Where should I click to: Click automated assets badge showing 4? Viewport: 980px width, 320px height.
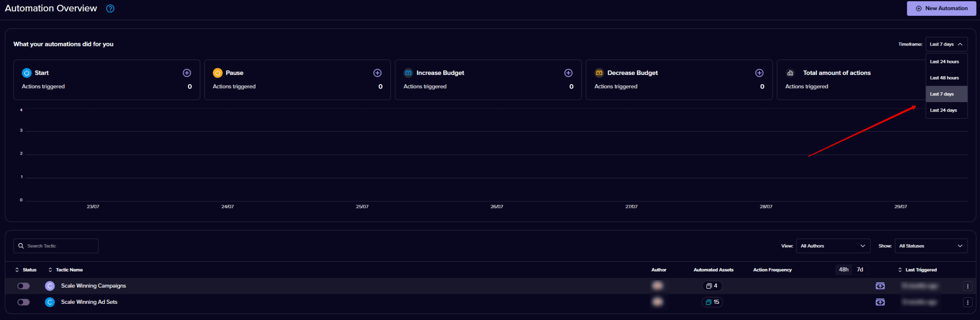point(712,286)
